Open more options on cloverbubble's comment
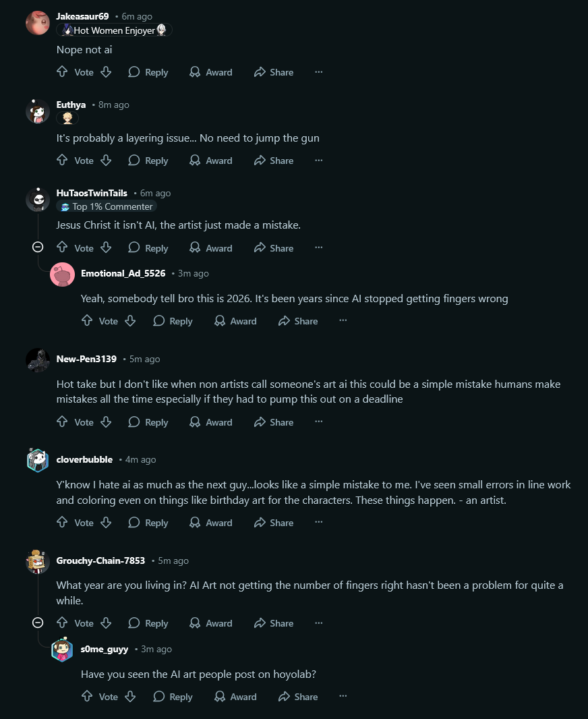Screen dimensions: 588x719 (x=319, y=523)
